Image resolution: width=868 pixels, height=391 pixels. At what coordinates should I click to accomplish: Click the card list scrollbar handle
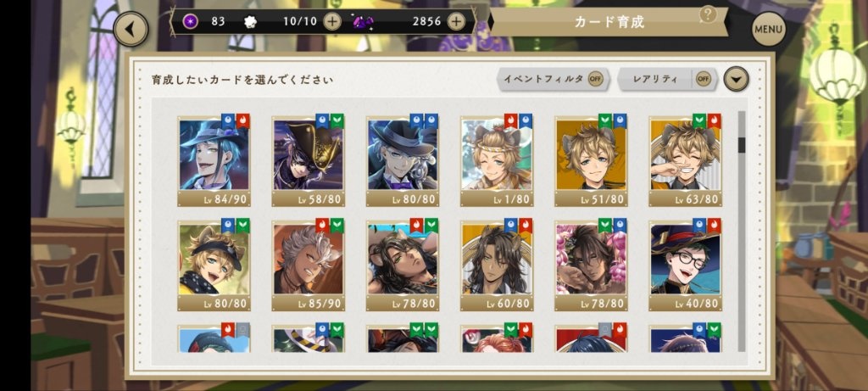[742, 145]
